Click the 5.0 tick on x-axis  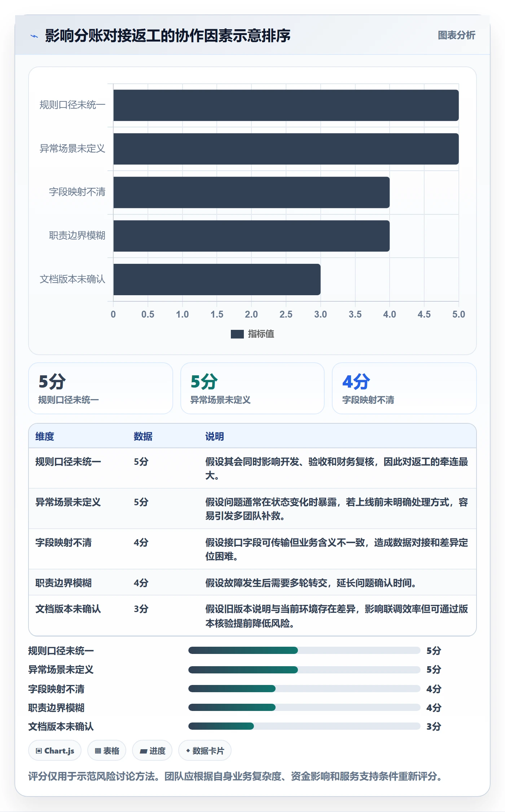[458, 314]
